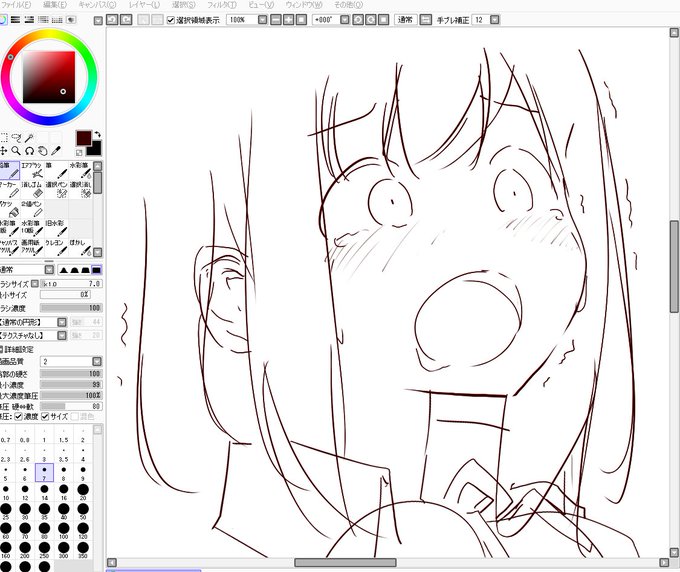Toggle the swatches grid panel

[57, 20]
